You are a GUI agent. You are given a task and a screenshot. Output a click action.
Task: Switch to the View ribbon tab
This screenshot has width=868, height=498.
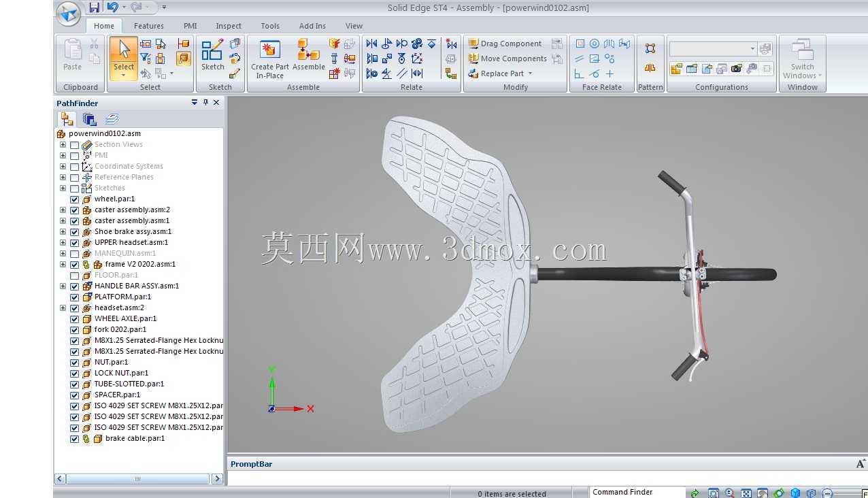point(354,26)
